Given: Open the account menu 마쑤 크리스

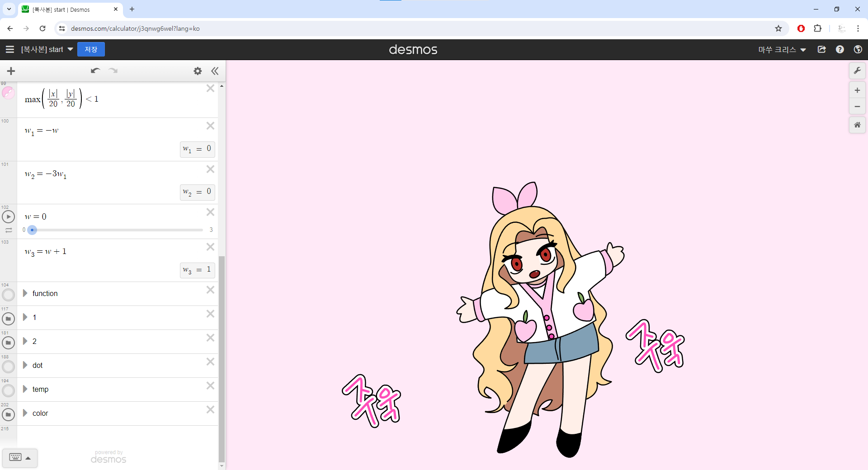Looking at the screenshot, I should pos(782,50).
